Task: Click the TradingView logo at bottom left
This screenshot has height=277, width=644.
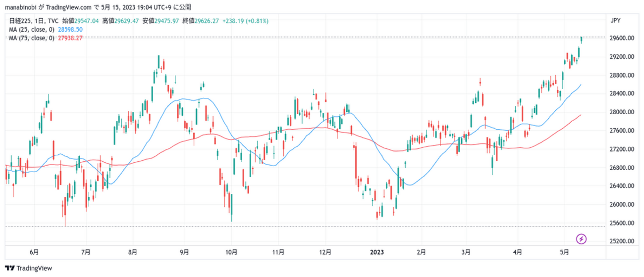Action: (x=27, y=269)
